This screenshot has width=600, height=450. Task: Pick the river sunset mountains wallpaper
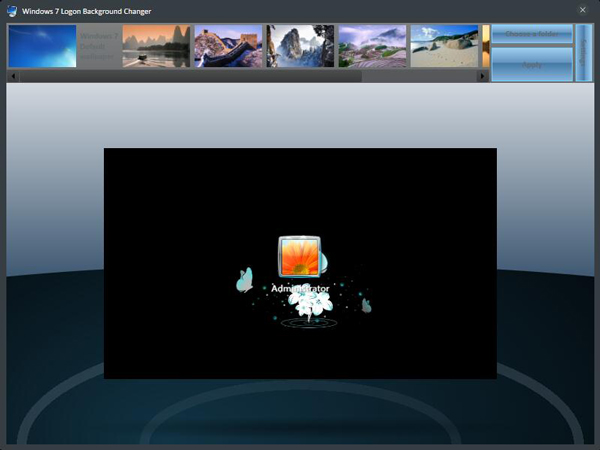(156, 46)
